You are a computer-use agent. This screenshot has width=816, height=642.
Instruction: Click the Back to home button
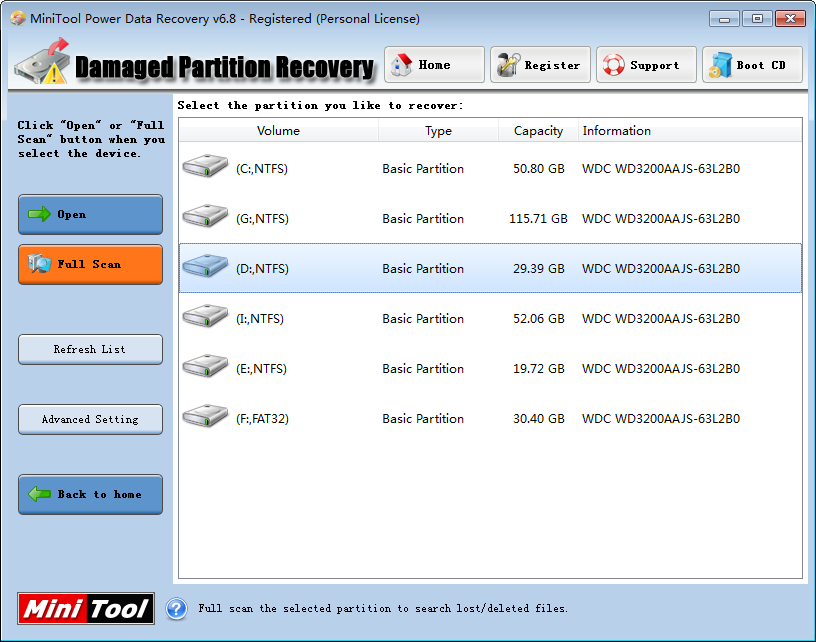point(91,494)
